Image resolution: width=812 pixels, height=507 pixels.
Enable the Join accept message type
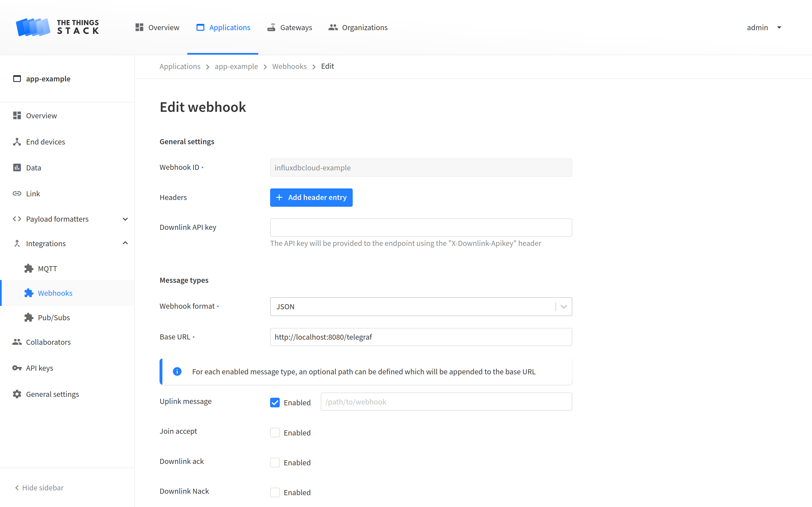[x=275, y=432]
